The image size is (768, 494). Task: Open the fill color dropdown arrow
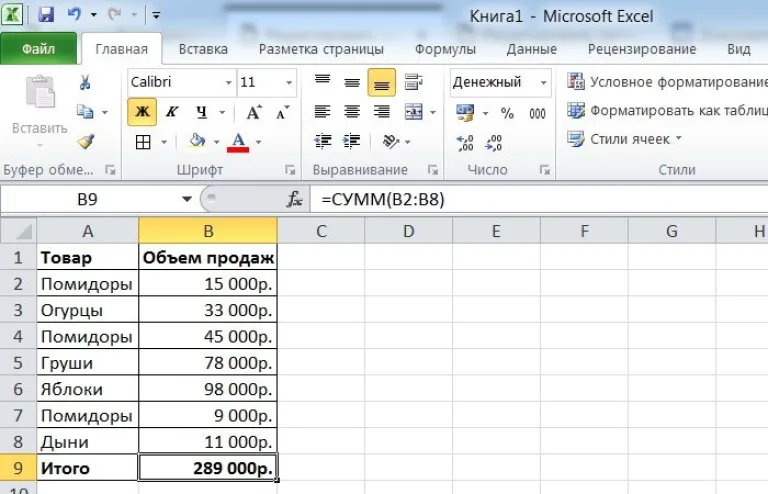[x=216, y=142]
